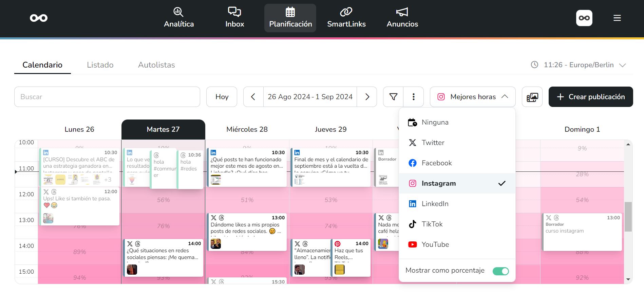The image size is (644, 293).
Task: Click the Metricool infinity logo
Action: 39,18
